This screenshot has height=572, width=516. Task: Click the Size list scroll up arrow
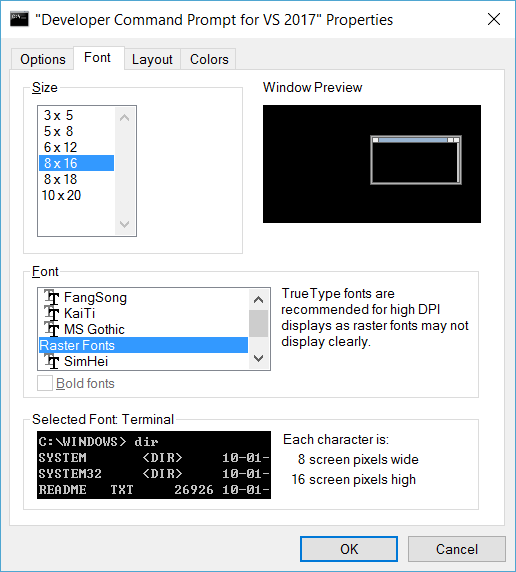[124, 117]
